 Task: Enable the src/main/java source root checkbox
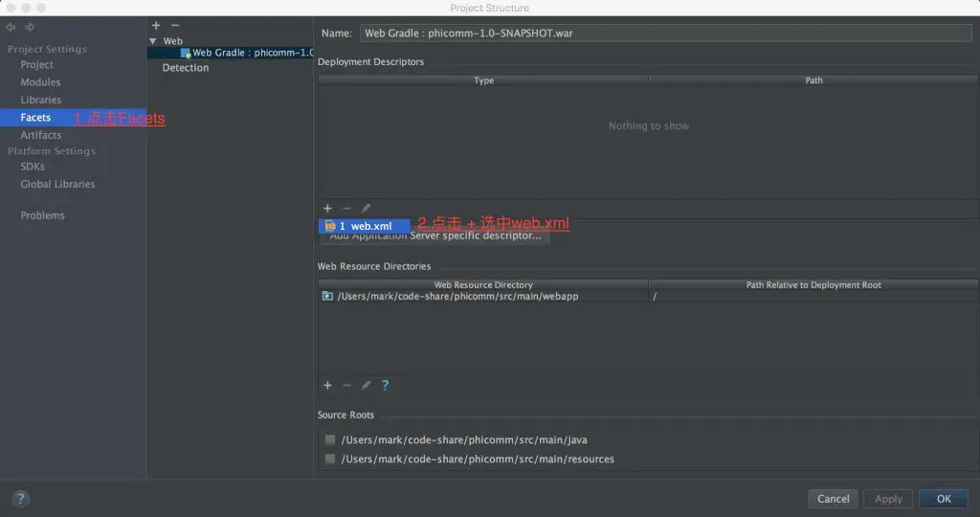pos(330,440)
